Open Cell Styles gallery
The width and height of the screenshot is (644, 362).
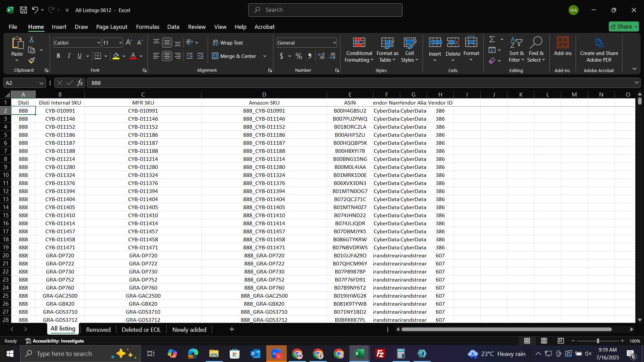(410, 50)
